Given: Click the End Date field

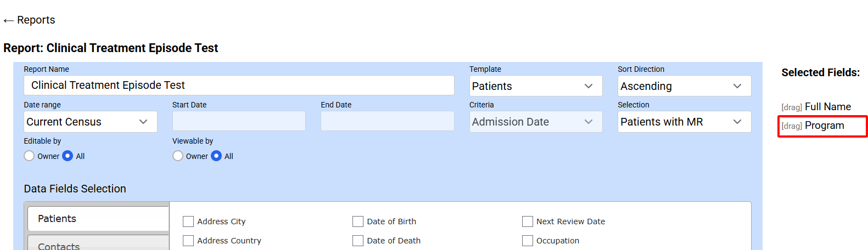Looking at the screenshot, I should pos(387,121).
